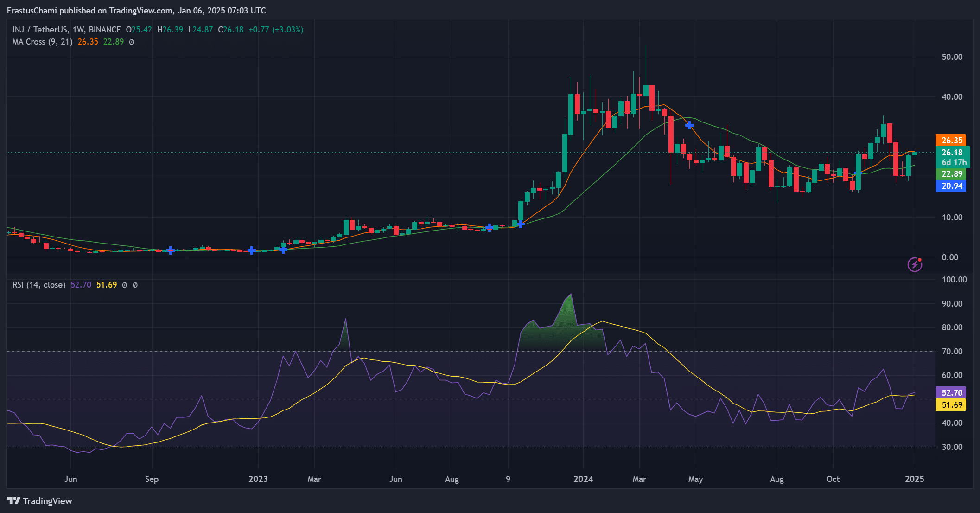
Task: Click the 2025 label on time axis
Action: pyautogui.click(x=914, y=479)
